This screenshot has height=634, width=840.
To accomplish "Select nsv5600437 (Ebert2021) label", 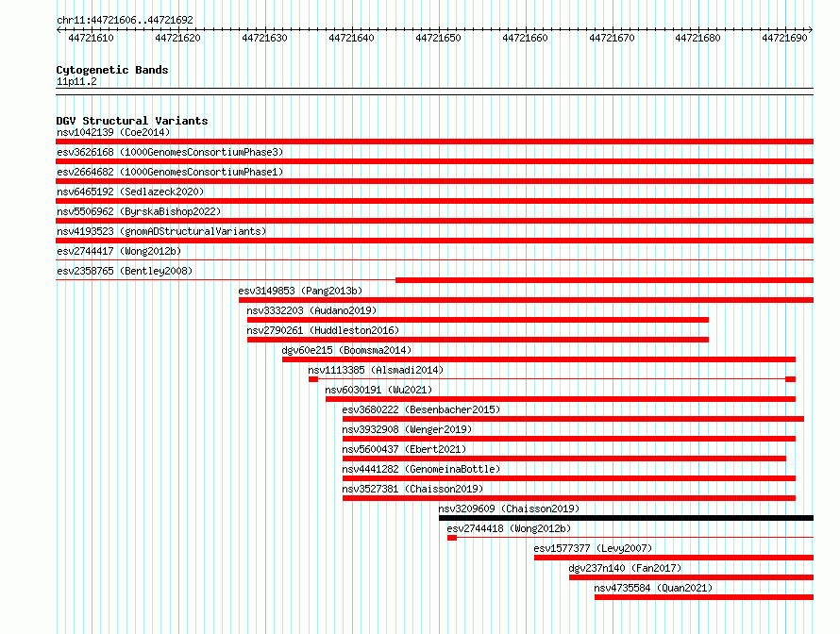I will tap(404, 449).
